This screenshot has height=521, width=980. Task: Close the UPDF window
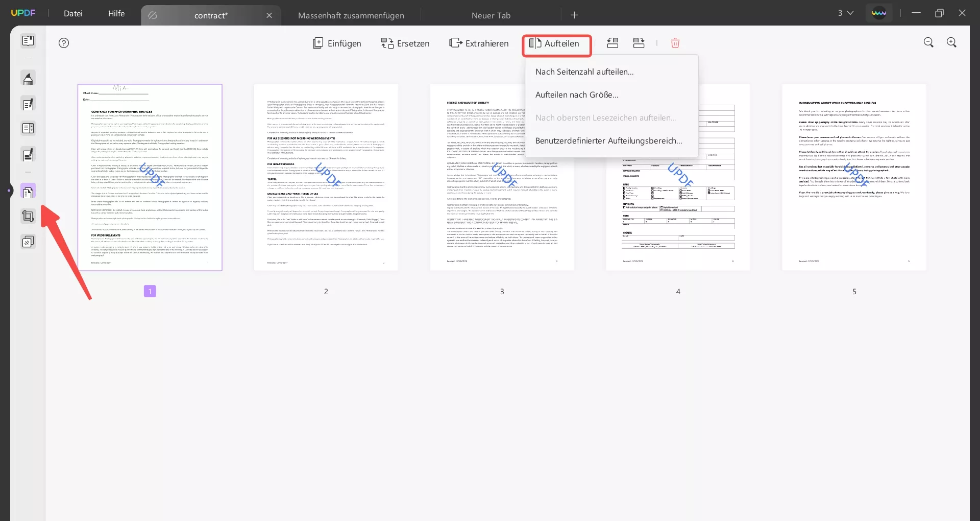coord(962,13)
